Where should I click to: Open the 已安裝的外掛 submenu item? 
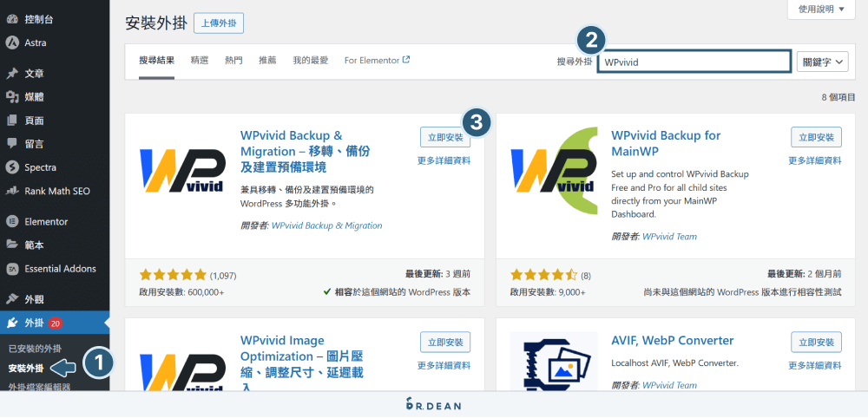pos(35,349)
